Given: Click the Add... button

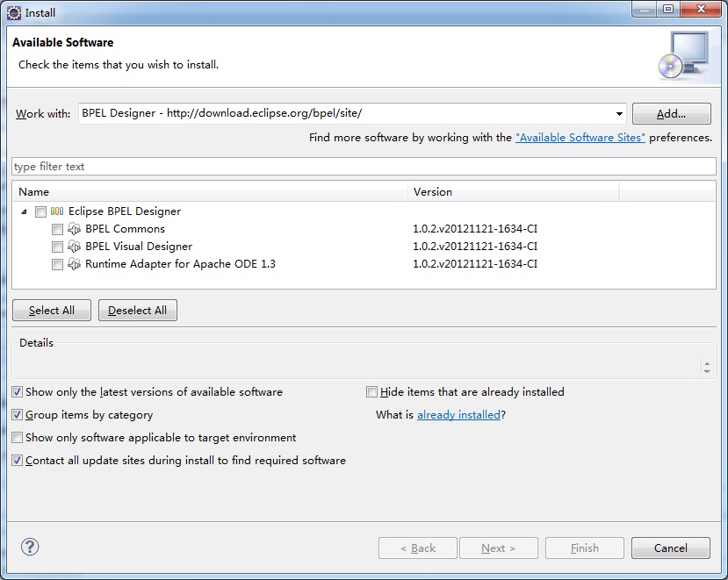Looking at the screenshot, I should pos(671,114).
